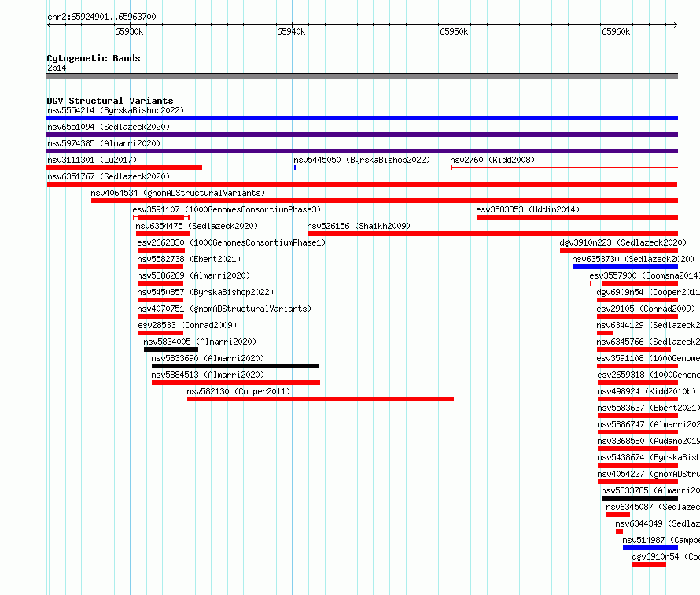
Task: Click the 65930k ruler position
Action: 129,31
